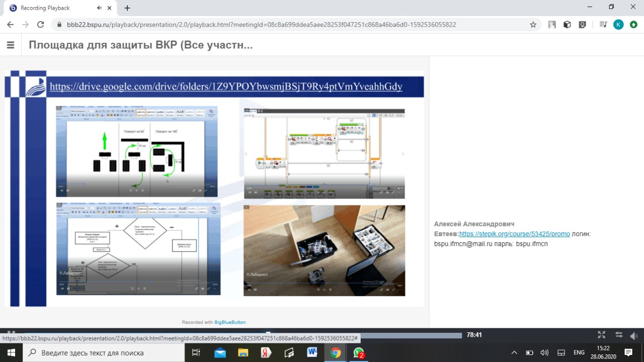Open the media control music-note icon
The width and height of the screenshot is (644, 362).
(603, 24)
